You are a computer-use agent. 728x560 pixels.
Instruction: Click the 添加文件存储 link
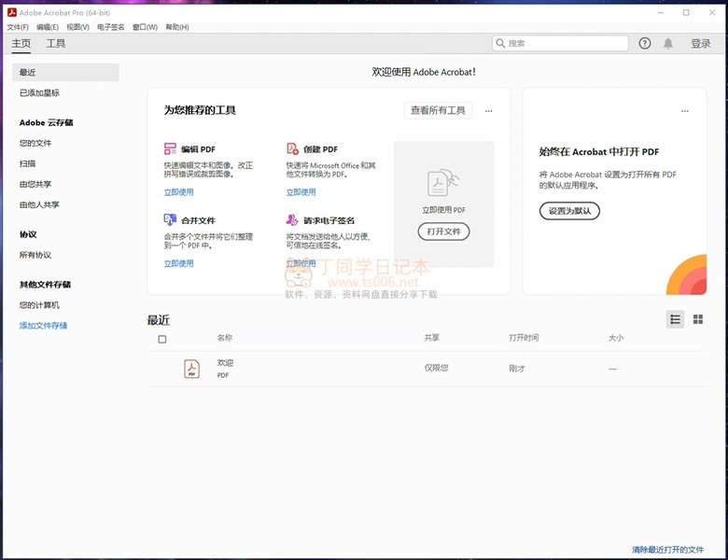43,326
